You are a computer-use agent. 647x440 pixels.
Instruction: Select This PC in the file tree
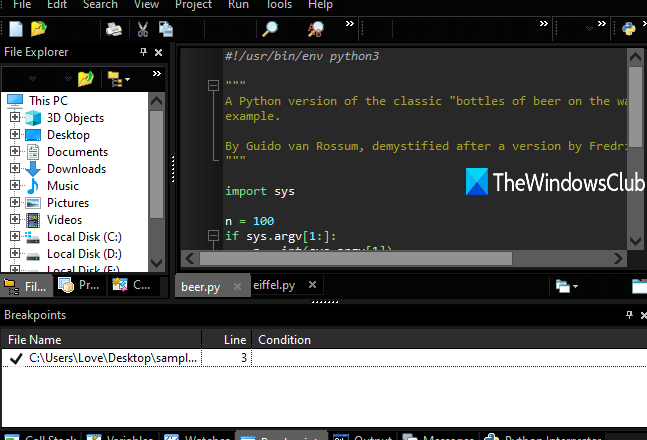coord(48,101)
